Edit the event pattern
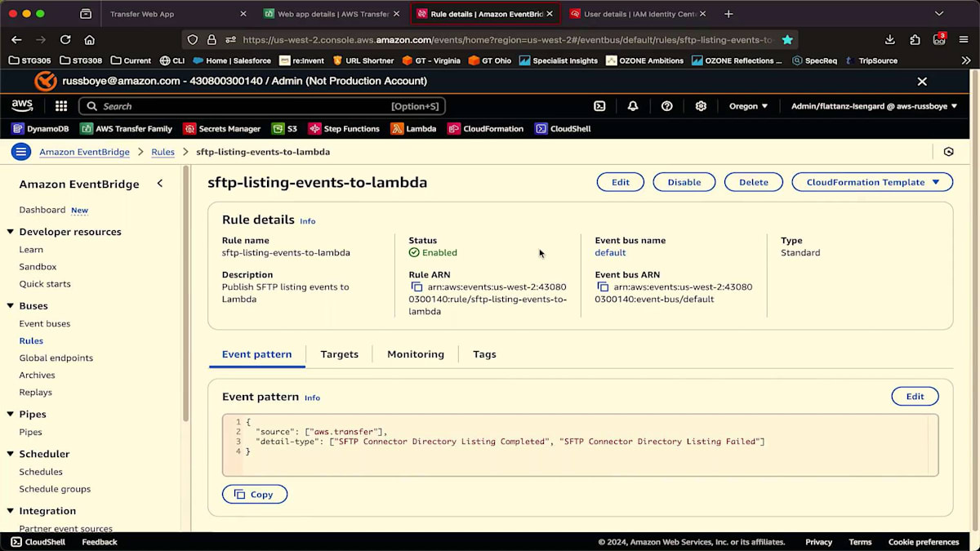 tap(915, 397)
